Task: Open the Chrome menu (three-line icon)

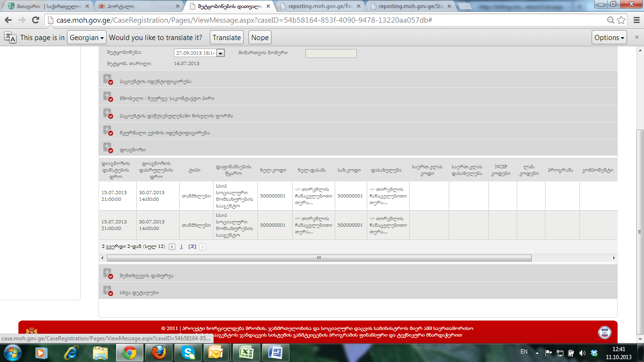Action: [x=636, y=20]
